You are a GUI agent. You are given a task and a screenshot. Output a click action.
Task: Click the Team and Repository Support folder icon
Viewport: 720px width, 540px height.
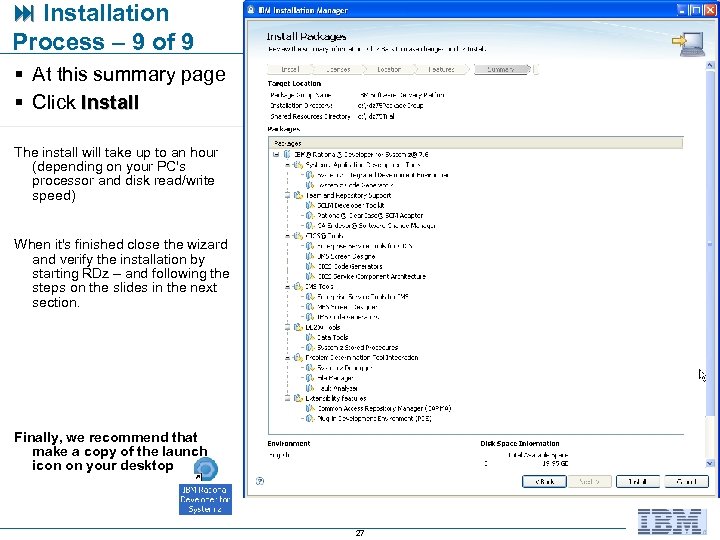coord(298,195)
